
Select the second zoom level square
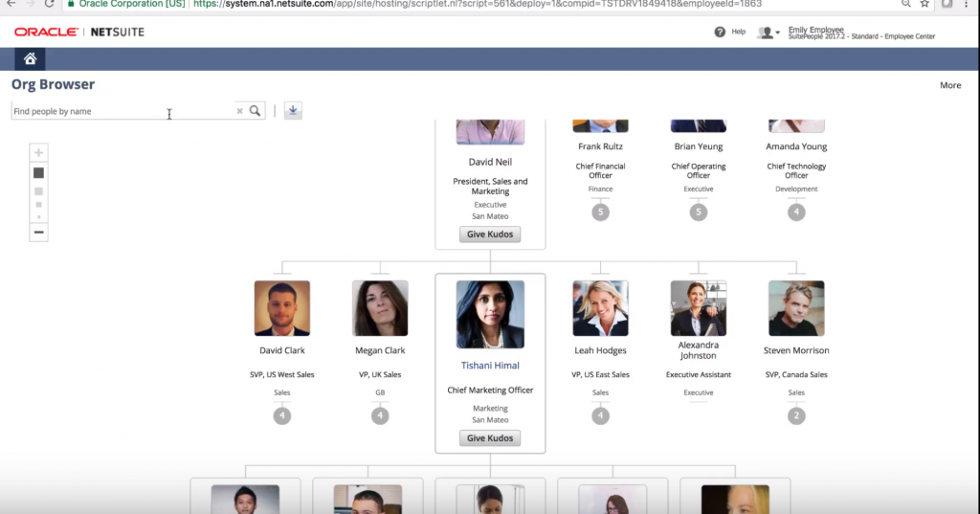pos(38,191)
